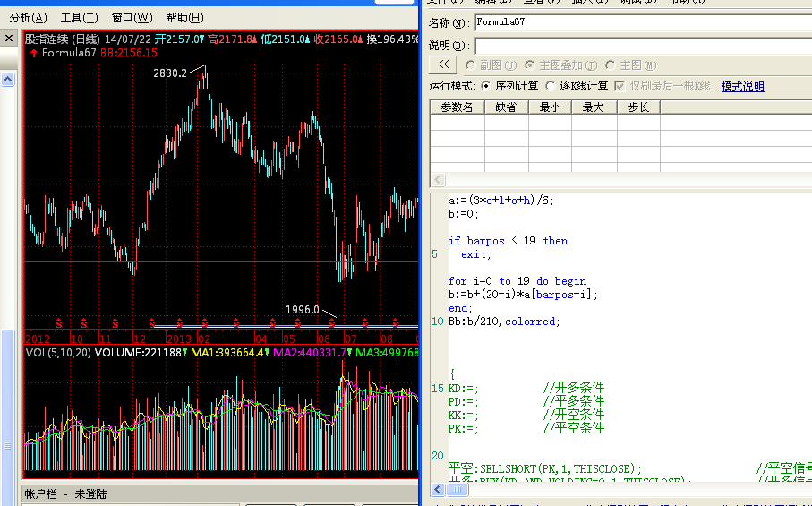The width and height of the screenshot is (812, 506).
Task: Click the 高2171.8 high price value
Action: tap(232, 39)
